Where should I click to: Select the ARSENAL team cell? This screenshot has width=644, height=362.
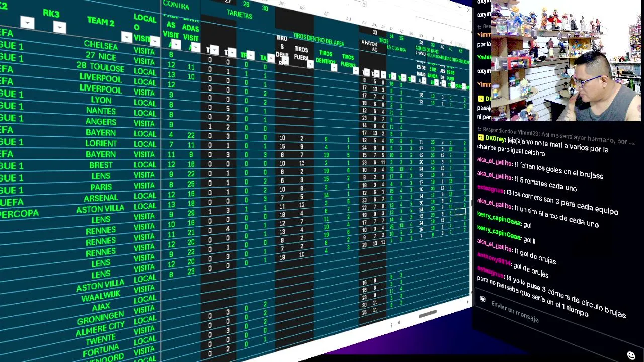tap(101, 198)
